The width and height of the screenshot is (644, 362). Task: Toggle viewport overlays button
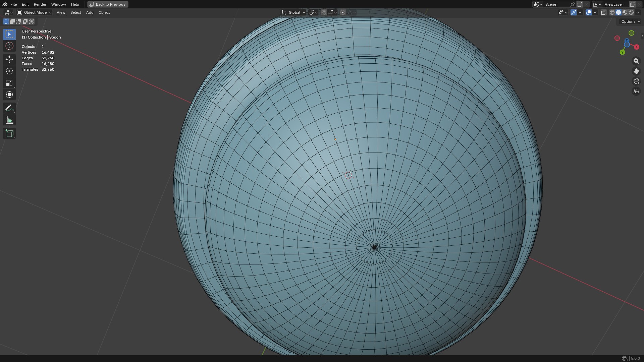(588, 12)
